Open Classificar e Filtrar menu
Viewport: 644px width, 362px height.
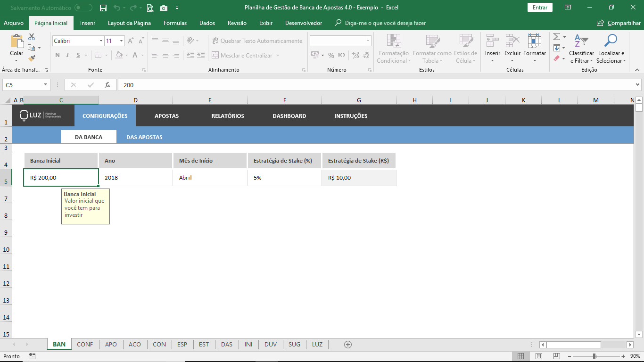tap(581, 49)
